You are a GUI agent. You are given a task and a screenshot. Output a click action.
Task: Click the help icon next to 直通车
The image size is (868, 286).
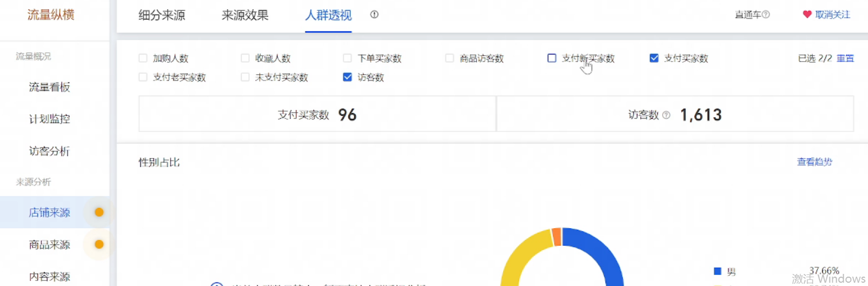pyautogui.click(x=766, y=15)
